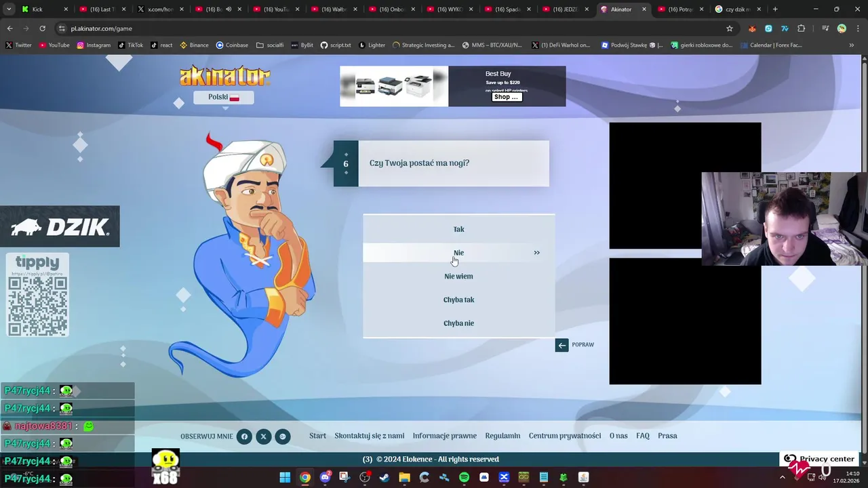Answer 'Tak' to the leg question
Viewport: 868px width, 488px height.
click(x=458, y=229)
